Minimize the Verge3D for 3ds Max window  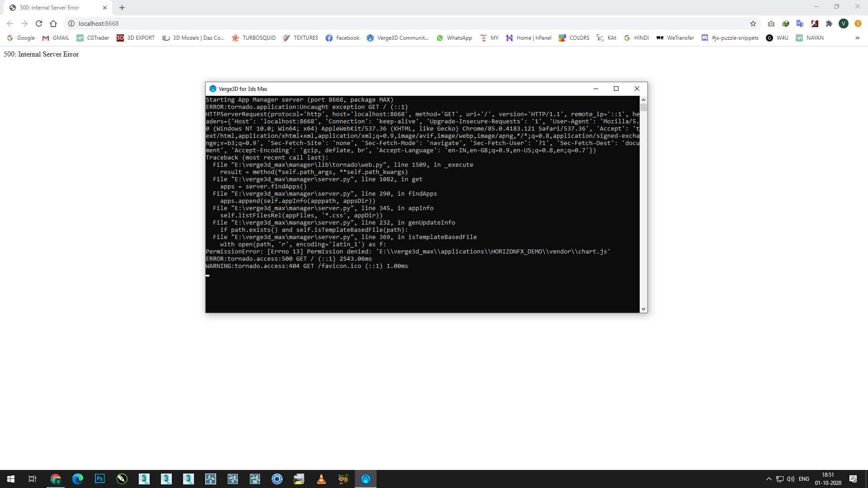(x=595, y=89)
